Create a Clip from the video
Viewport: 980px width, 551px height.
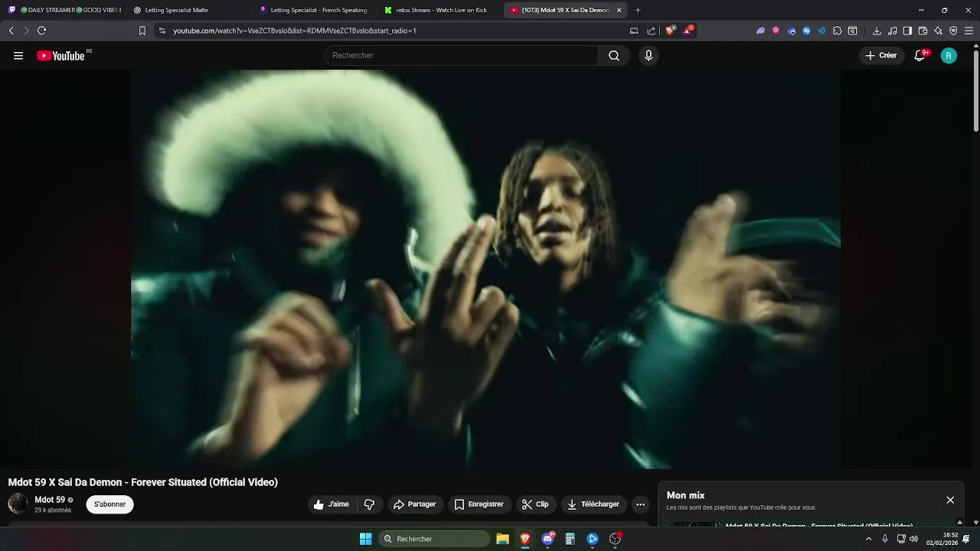tap(535, 504)
